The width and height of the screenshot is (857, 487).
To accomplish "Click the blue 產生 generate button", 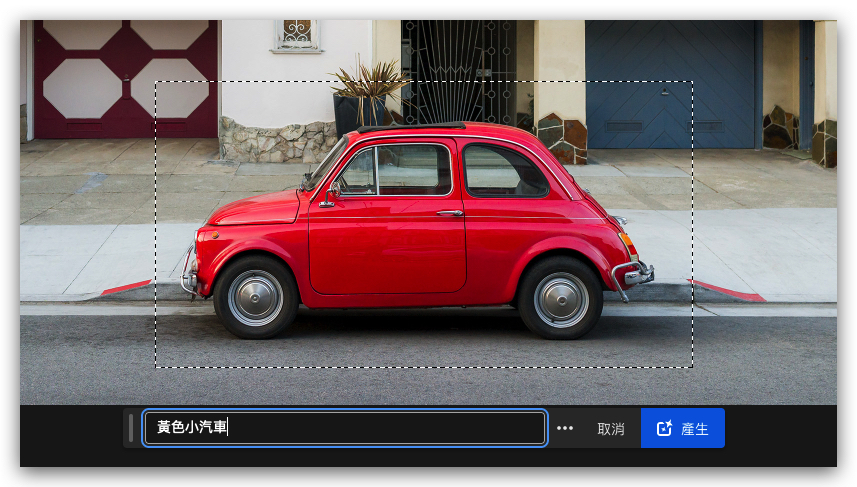I will tap(683, 428).
